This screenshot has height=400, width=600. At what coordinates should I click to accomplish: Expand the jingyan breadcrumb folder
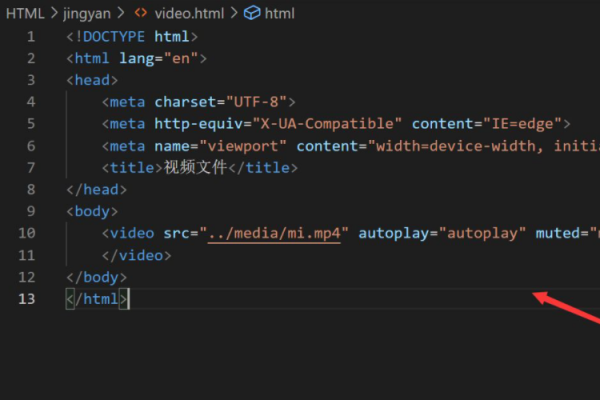[x=88, y=13]
